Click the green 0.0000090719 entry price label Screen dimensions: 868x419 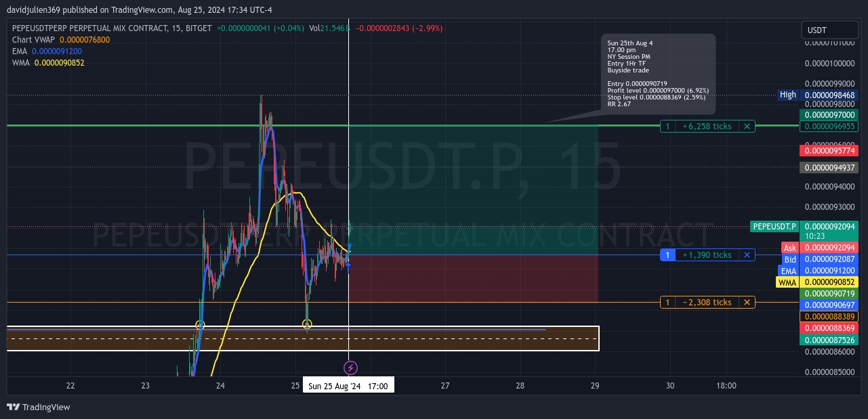pyautogui.click(x=830, y=294)
